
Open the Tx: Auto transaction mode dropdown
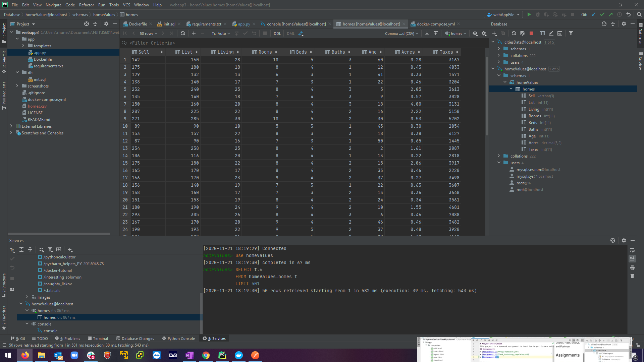tap(221, 34)
